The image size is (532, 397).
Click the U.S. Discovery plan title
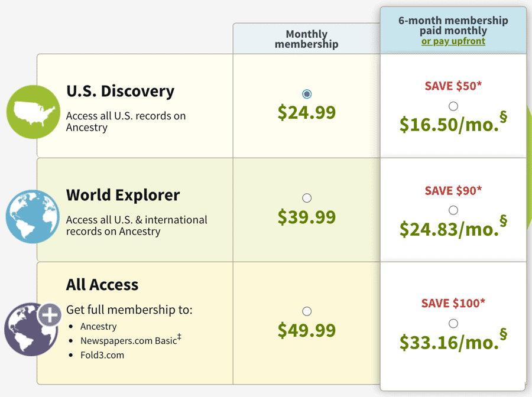point(120,91)
